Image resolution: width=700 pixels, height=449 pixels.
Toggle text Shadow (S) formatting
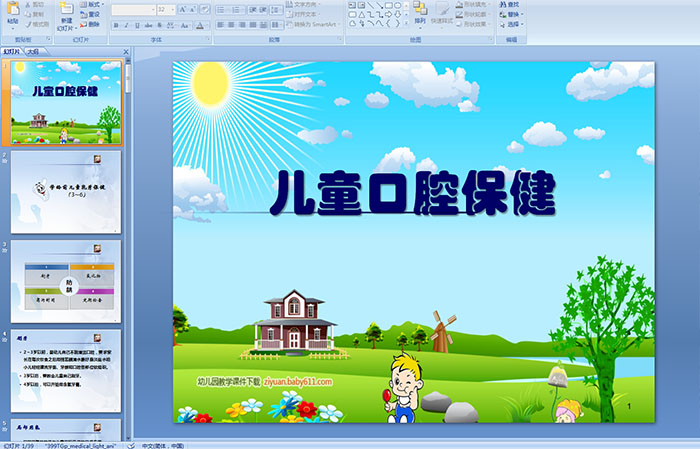click(159, 25)
